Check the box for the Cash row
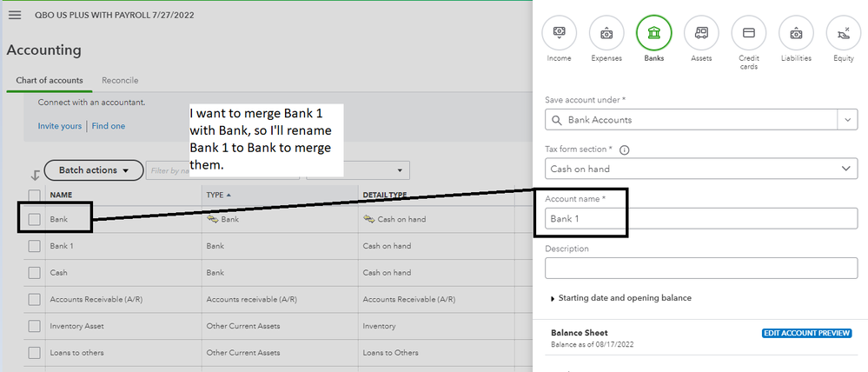The width and height of the screenshot is (868, 372). coord(35,273)
